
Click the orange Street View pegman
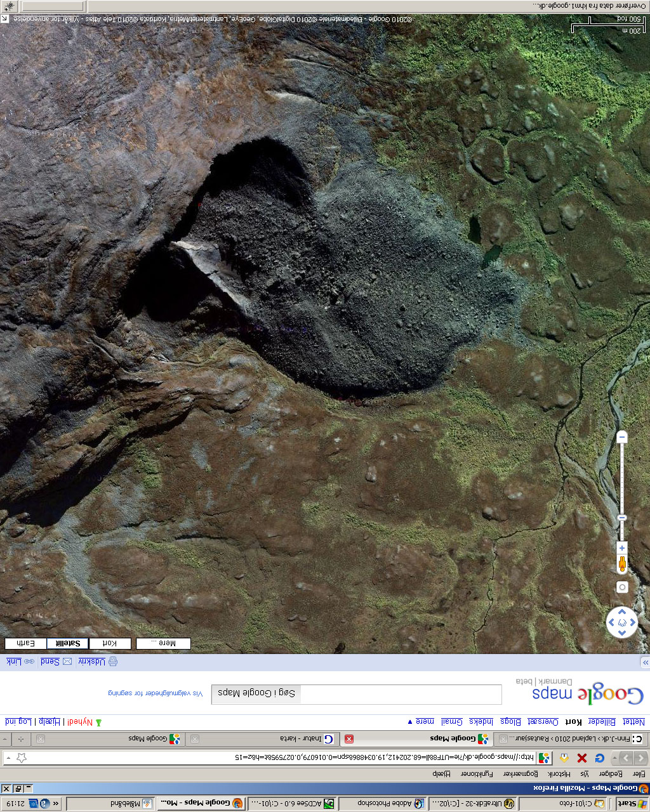click(622, 563)
